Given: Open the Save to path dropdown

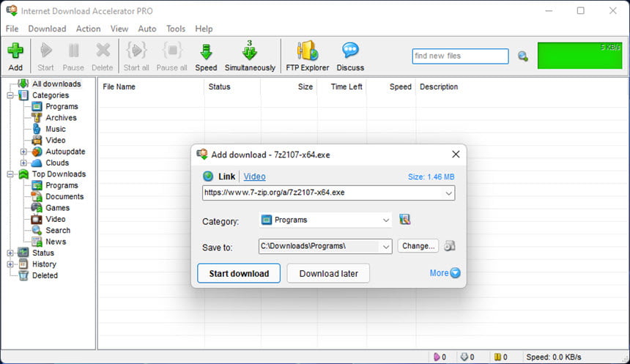Looking at the screenshot, I should 386,247.
